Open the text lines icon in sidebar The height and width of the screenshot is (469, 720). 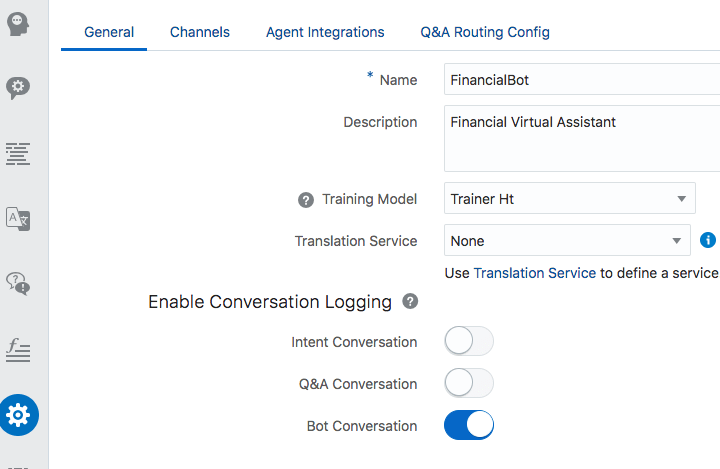[18, 153]
